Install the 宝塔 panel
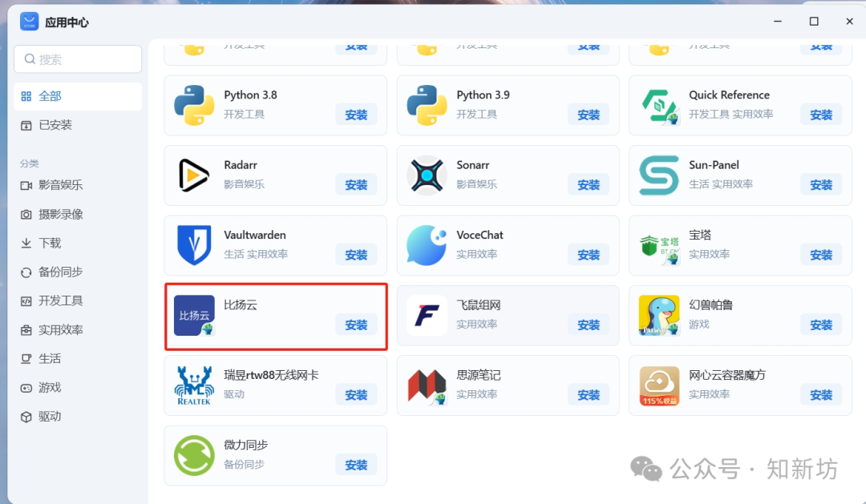Viewport: 866px width, 504px height. pyautogui.click(x=821, y=255)
